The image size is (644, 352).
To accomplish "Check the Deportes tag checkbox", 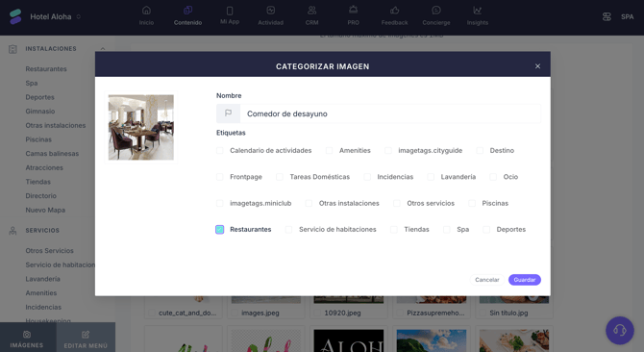I will pyautogui.click(x=486, y=230).
